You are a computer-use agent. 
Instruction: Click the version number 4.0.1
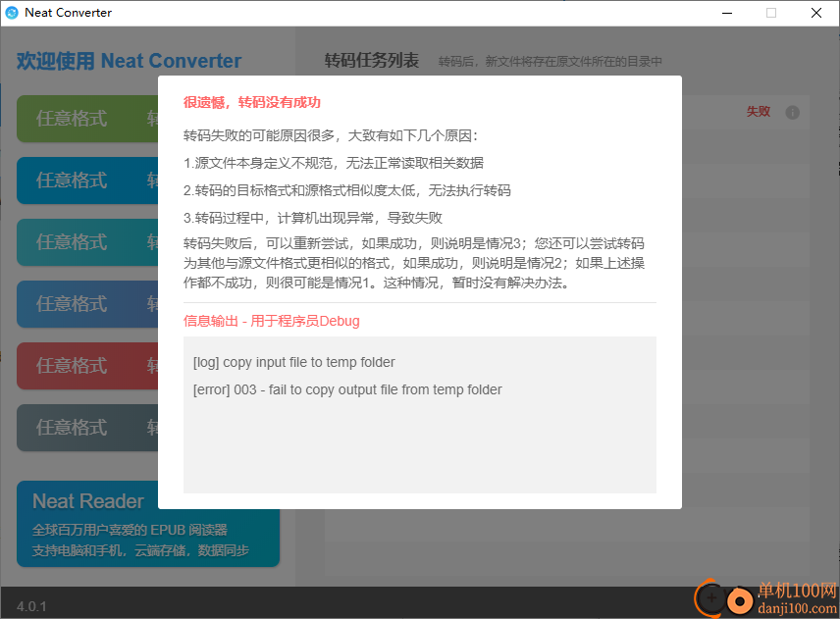pos(31,606)
